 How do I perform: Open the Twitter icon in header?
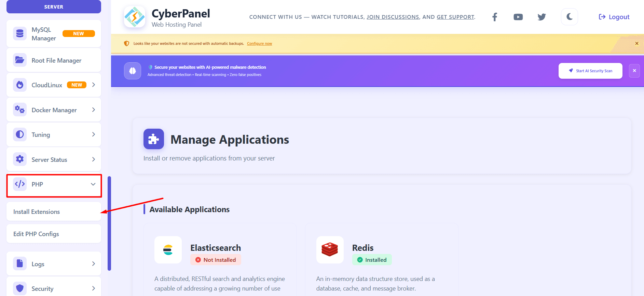[542, 17]
